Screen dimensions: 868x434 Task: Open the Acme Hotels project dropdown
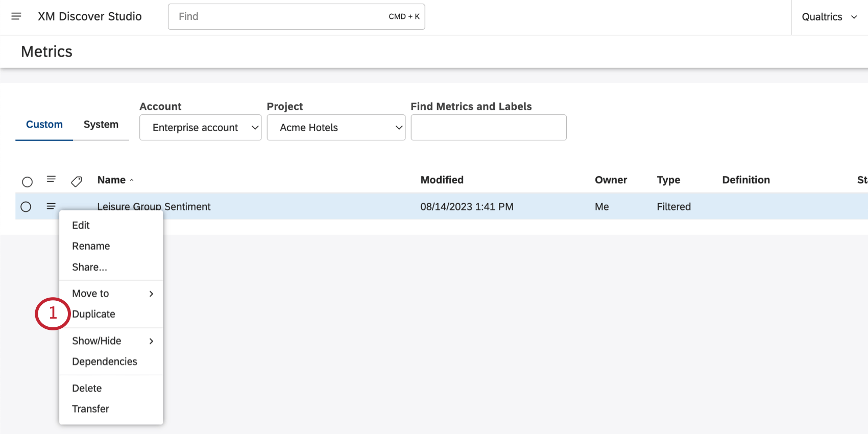coord(336,128)
